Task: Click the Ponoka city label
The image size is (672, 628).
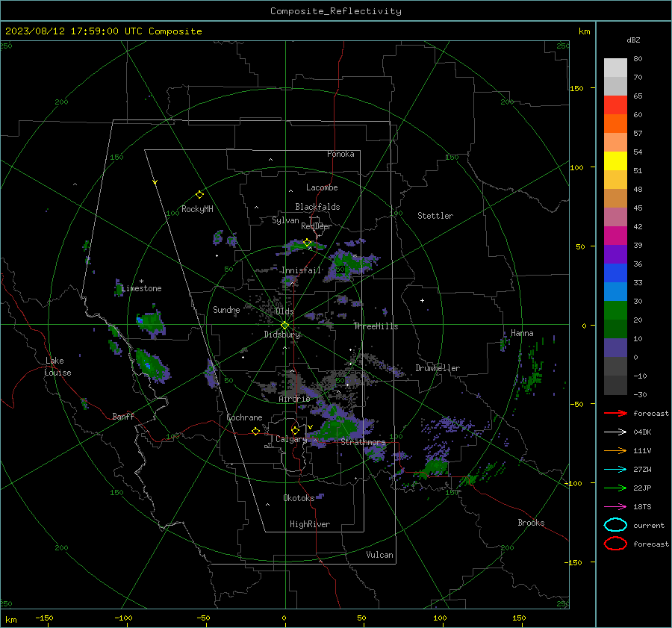Action: 340,154
